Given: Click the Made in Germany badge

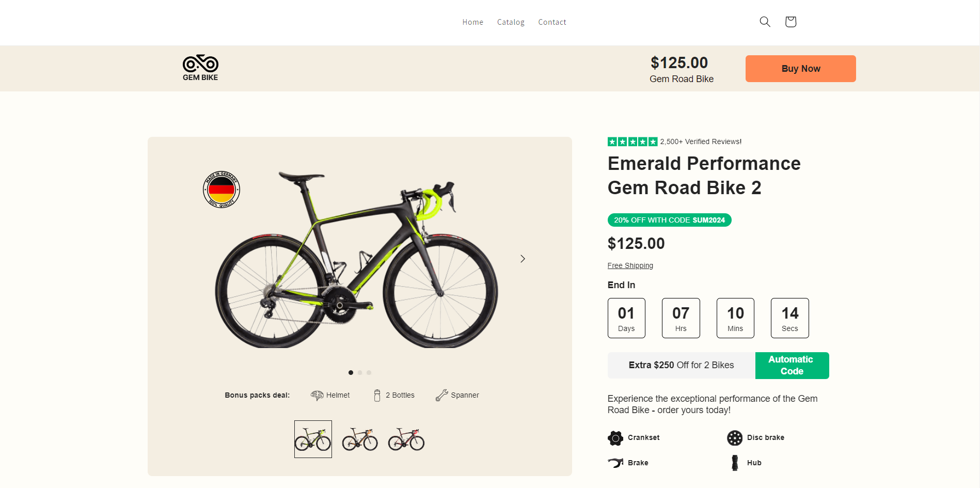Looking at the screenshot, I should point(222,190).
